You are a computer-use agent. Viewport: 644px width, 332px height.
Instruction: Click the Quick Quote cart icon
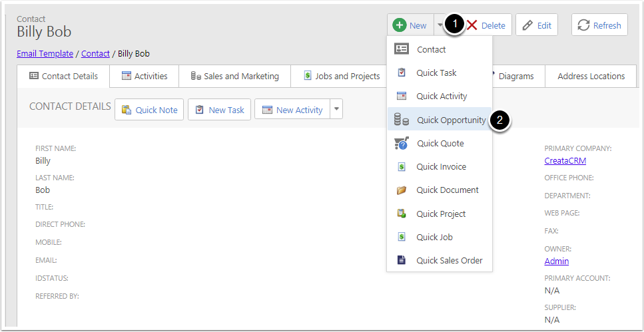pos(401,143)
